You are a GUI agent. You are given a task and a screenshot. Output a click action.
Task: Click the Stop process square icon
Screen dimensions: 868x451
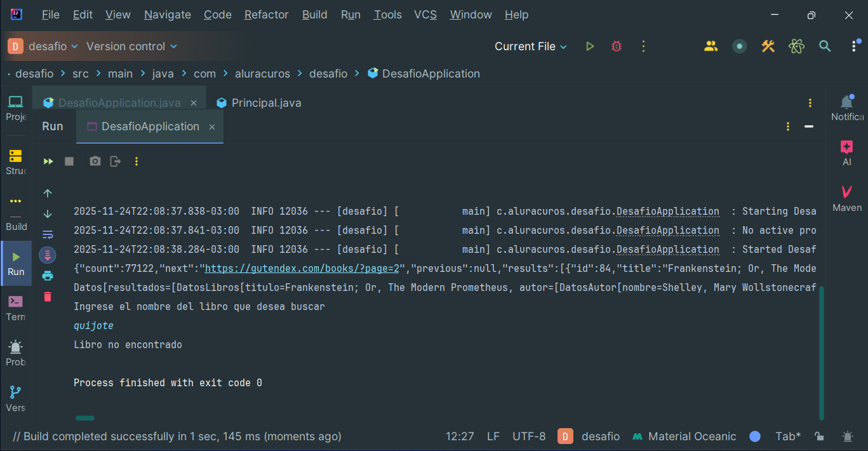click(69, 161)
